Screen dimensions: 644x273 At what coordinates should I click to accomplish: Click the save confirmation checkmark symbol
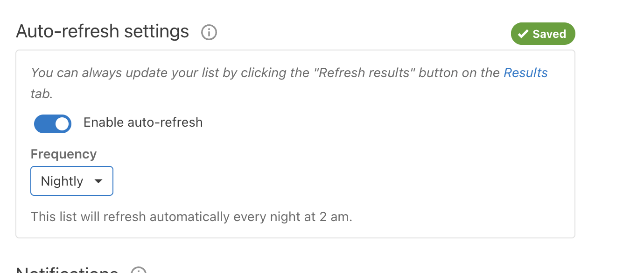coord(524,33)
